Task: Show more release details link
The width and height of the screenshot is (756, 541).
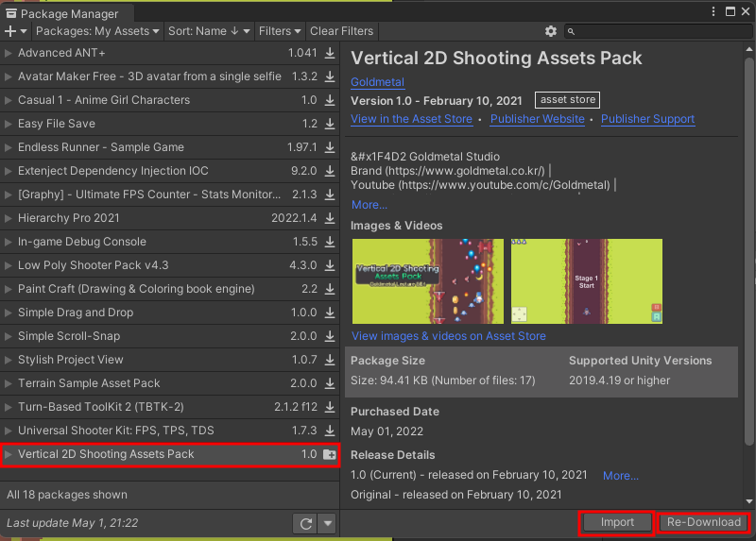Action: point(621,476)
